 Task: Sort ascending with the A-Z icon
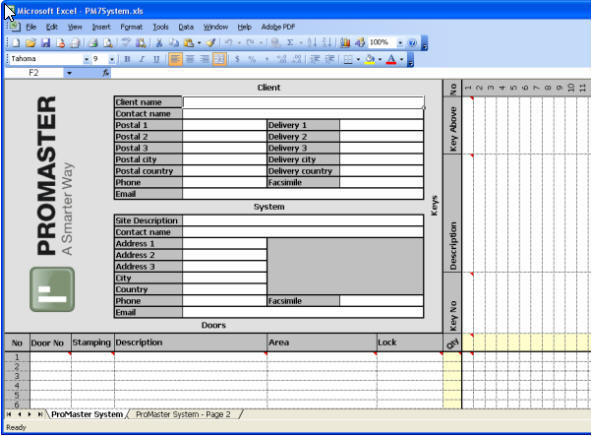(312, 43)
